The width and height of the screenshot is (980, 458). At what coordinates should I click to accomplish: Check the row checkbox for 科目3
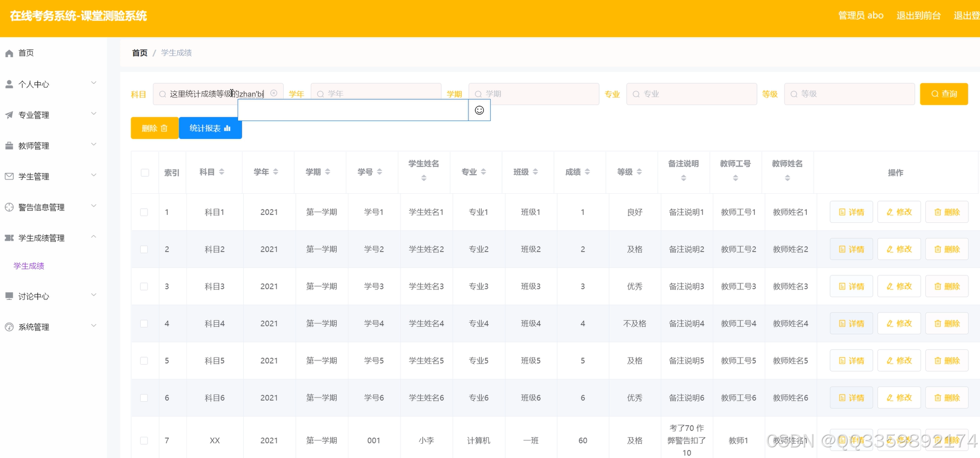tap(144, 287)
